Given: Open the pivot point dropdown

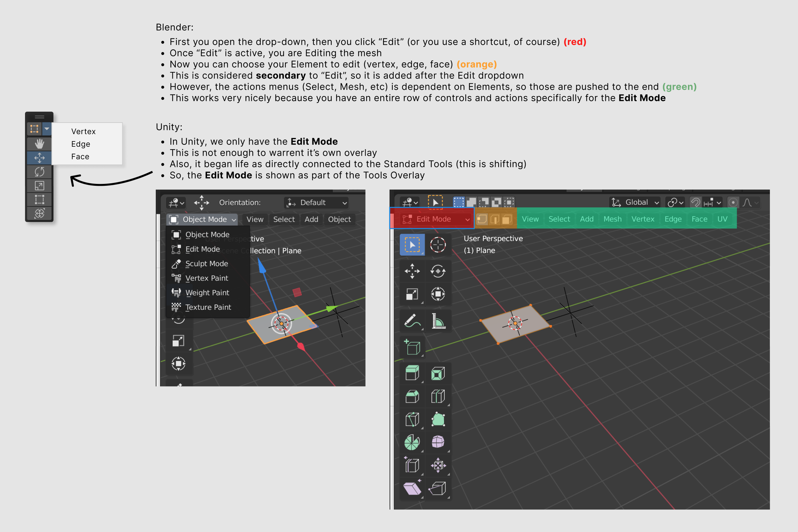Looking at the screenshot, I should pyautogui.click(x=675, y=203).
